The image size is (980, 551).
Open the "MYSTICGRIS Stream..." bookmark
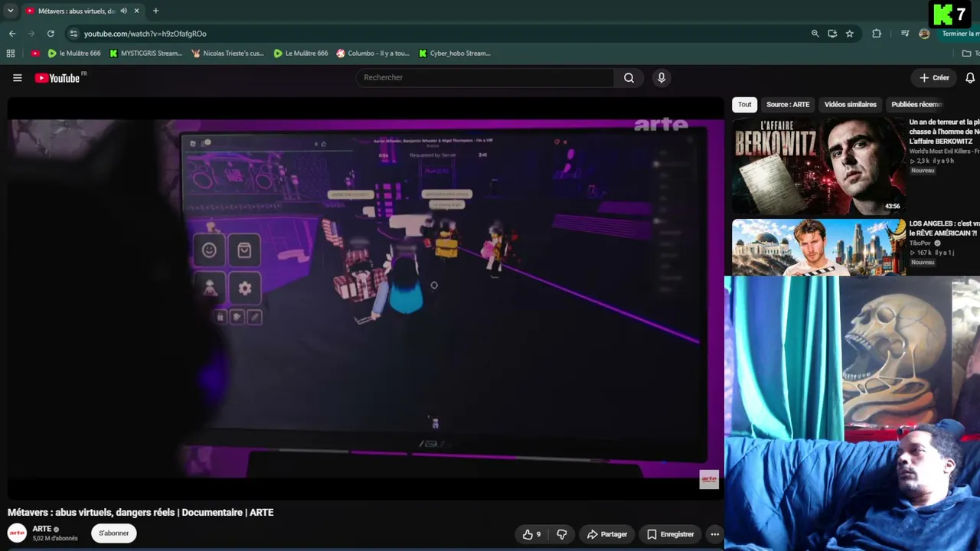(146, 54)
